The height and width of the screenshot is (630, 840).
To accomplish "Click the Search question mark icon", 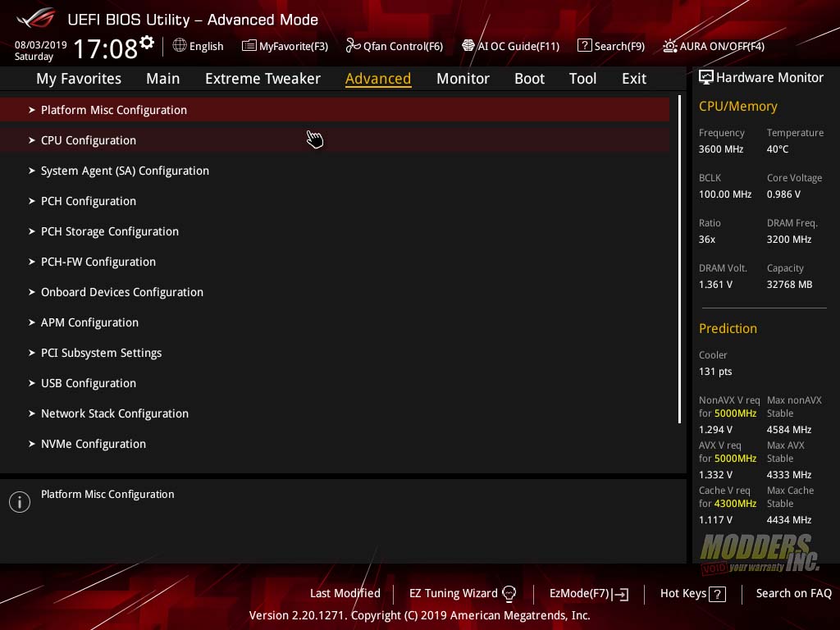I will click(584, 46).
